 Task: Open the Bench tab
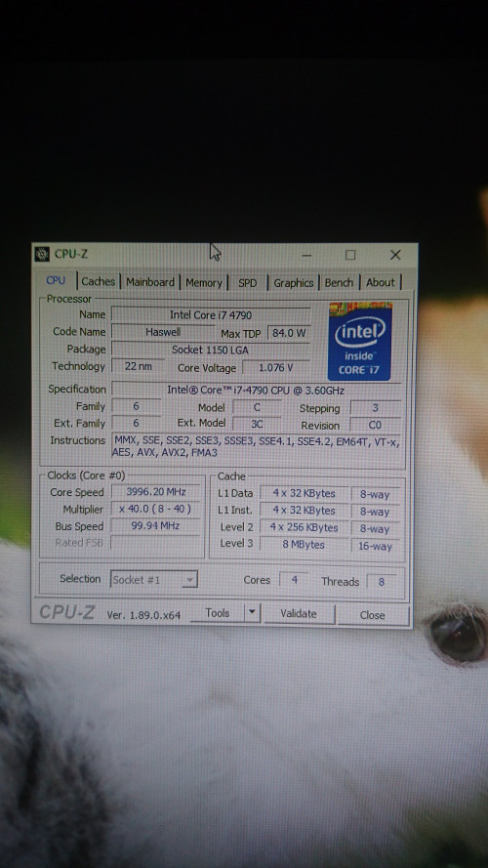[339, 282]
